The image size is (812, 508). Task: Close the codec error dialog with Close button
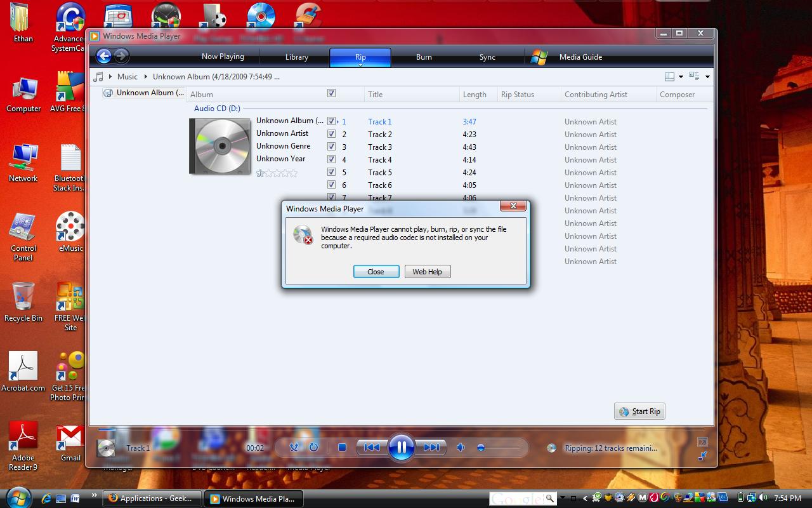tap(376, 272)
